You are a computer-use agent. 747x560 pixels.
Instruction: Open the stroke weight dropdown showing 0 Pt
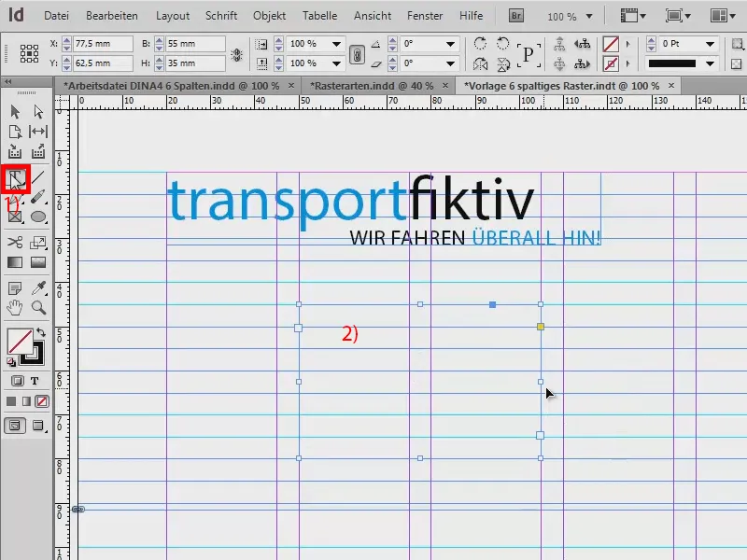click(x=711, y=43)
